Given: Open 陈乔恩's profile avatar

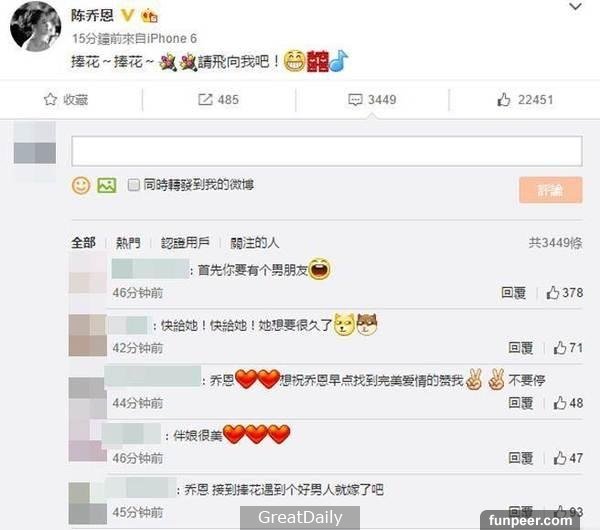Looking at the screenshot, I should 36,27.
